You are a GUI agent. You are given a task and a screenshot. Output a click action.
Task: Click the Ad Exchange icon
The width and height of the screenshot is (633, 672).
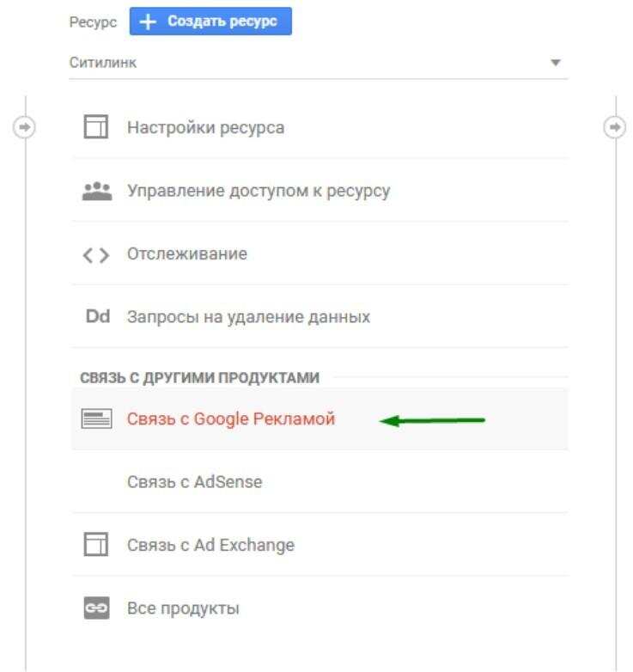pos(97,546)
